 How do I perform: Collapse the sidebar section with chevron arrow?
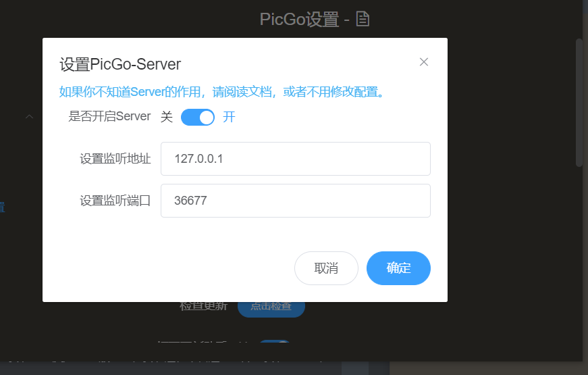click(x=29, y=116)
